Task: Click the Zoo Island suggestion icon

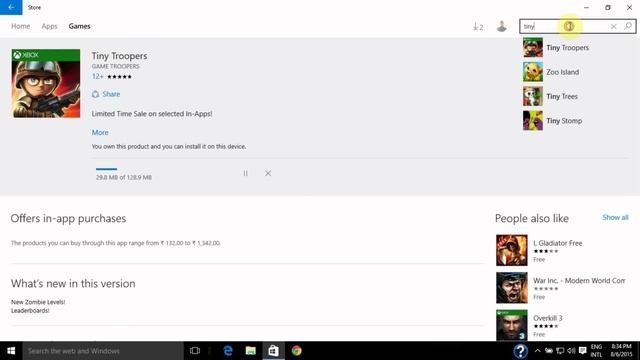Action: 533,72
